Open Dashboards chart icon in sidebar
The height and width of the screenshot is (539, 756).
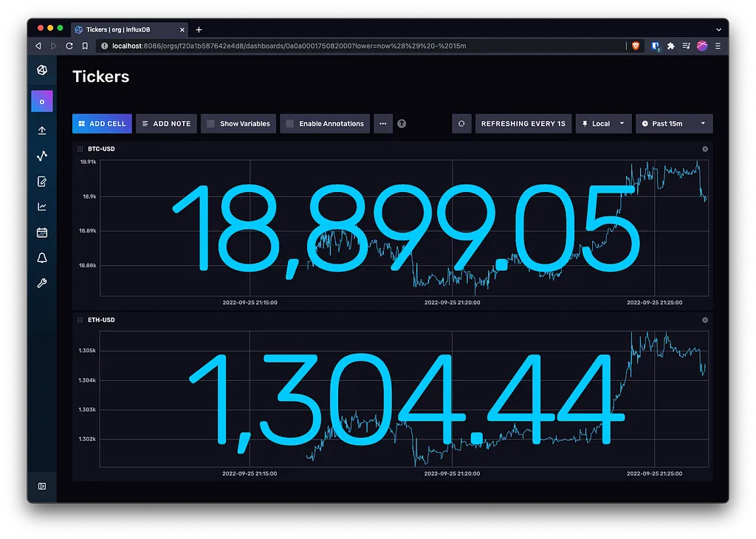(42, 207)
